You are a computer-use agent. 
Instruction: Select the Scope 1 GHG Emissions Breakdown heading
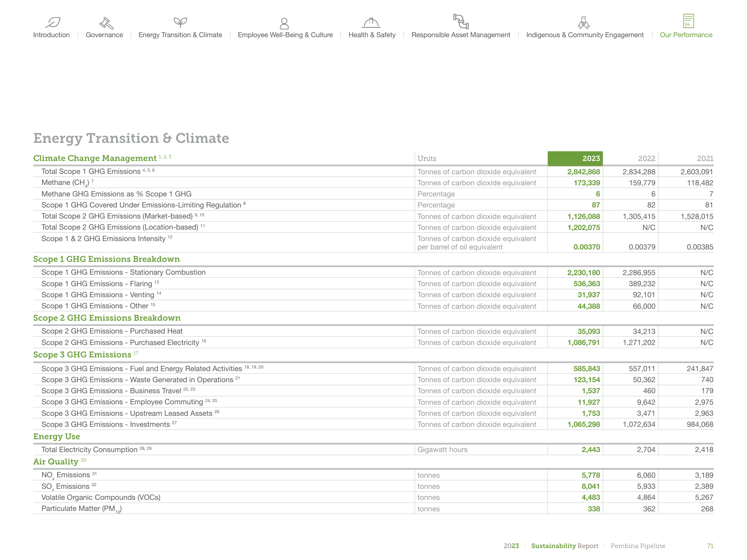pos(107,259)
